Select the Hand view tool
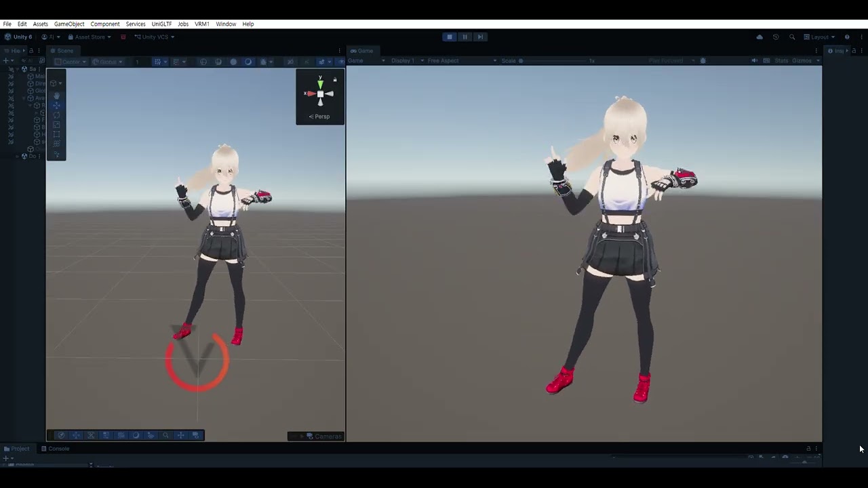Screen dimensions: 868x488 [x=56, y=96]
